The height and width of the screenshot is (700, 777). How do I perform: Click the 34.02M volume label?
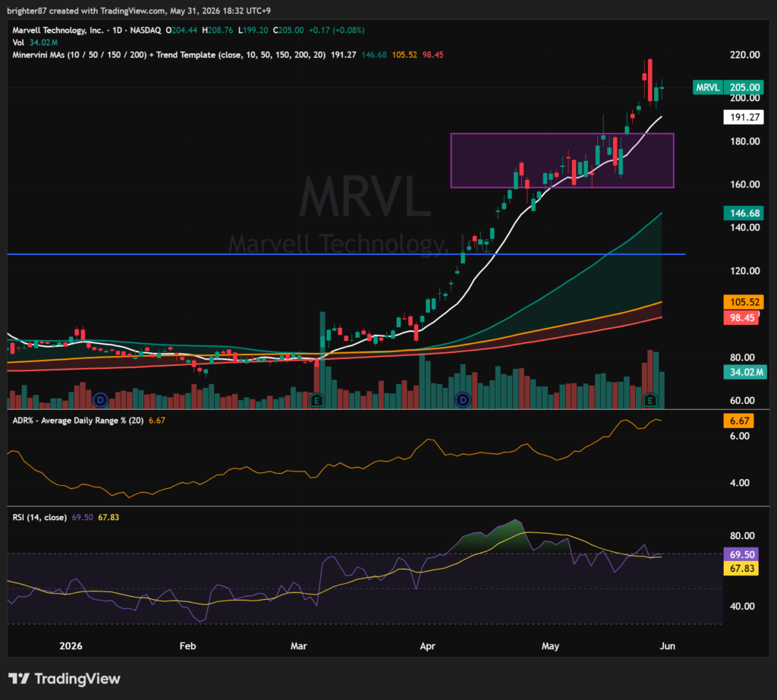point(745,372)
